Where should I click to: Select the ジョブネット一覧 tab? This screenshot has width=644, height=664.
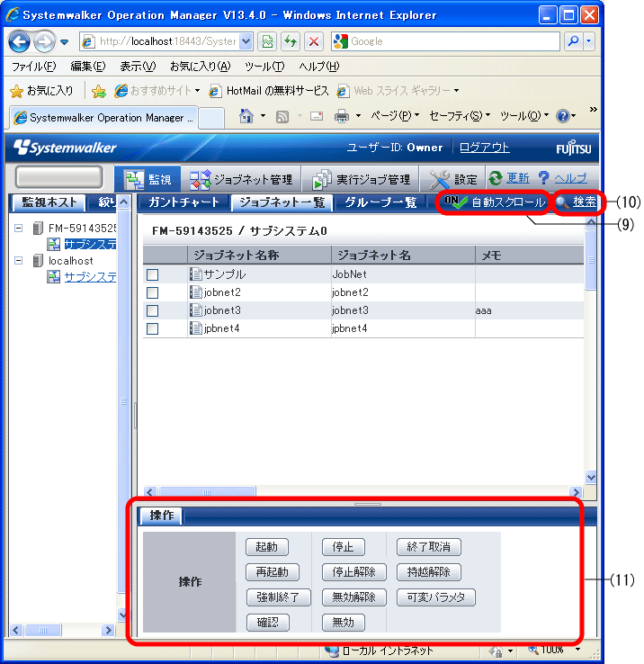pos(282,202)
